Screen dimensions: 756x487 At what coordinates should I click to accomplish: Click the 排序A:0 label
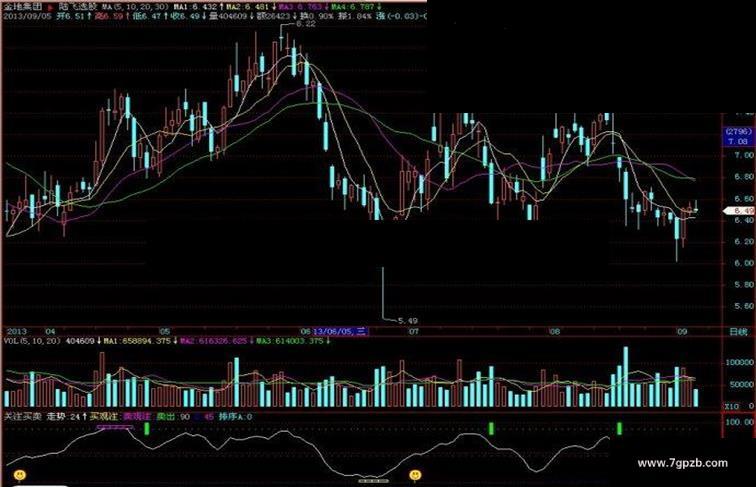[235, 416]
